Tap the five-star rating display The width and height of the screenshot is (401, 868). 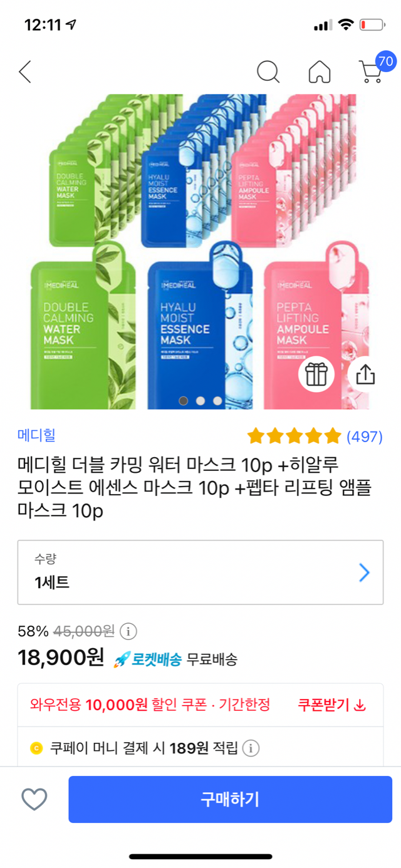click(294, 436)
